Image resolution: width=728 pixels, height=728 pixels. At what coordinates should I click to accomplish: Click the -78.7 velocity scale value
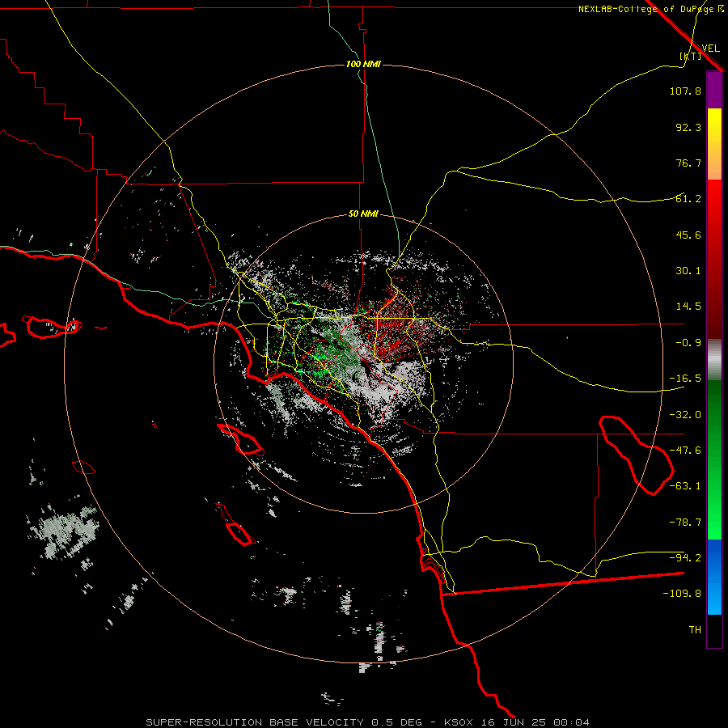point(685,523)
